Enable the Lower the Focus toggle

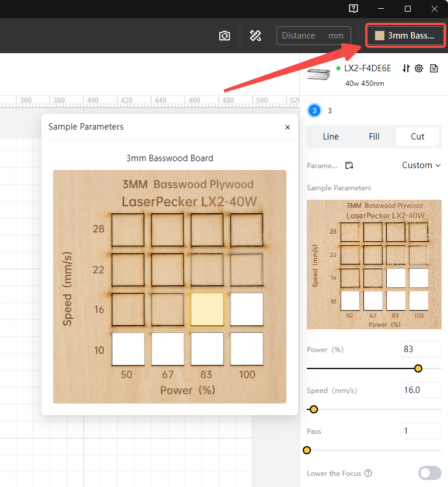pyautogui.click(x=429, y=473)
